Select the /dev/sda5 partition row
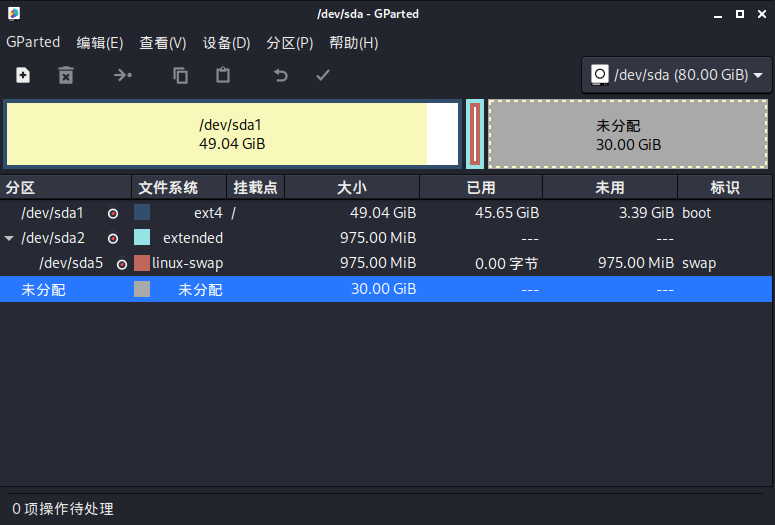The width and height of the screenshot is (775, 525). [386, 263]
